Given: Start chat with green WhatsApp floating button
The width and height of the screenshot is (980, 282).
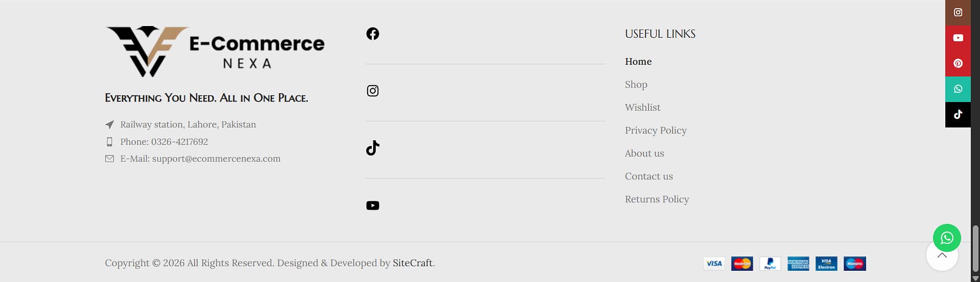Looking at the screenshot, I should pos(947,237).
